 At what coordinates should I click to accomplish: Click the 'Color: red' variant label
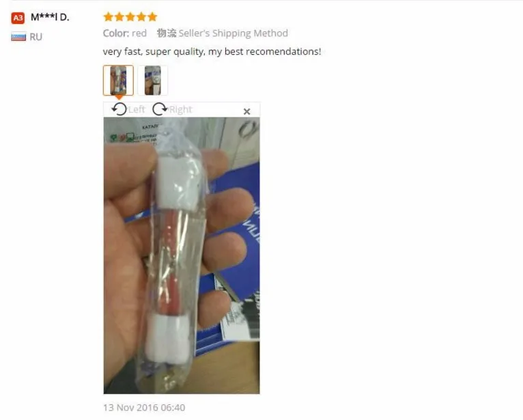click(x=125, y=33)
